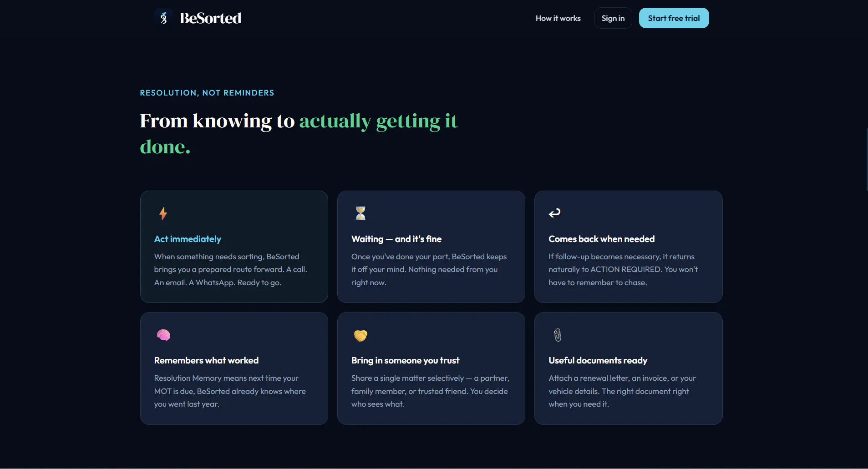Click the Remembers what worked heading
The width and height of the screenshot is (868, 469).
click(x=206, y=361)
